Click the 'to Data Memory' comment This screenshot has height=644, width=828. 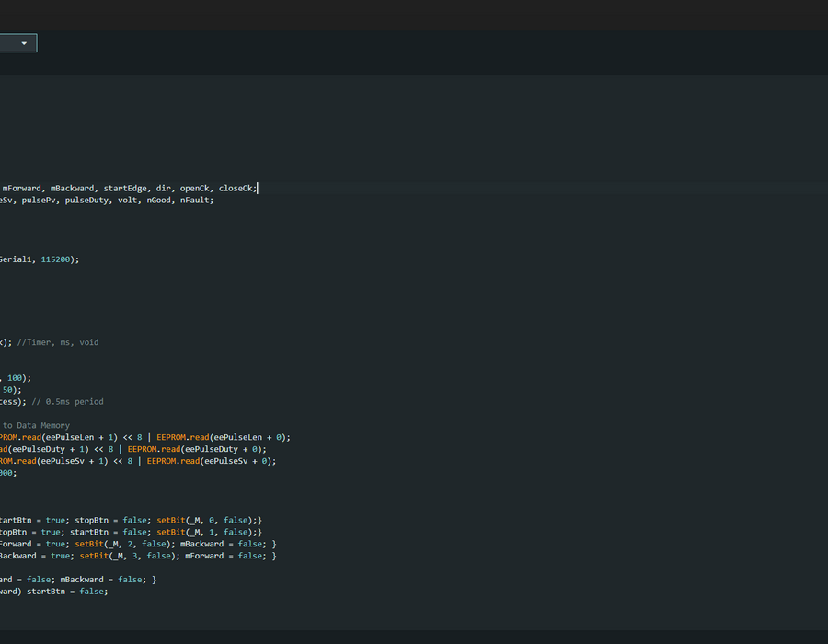tap(36, 425)
